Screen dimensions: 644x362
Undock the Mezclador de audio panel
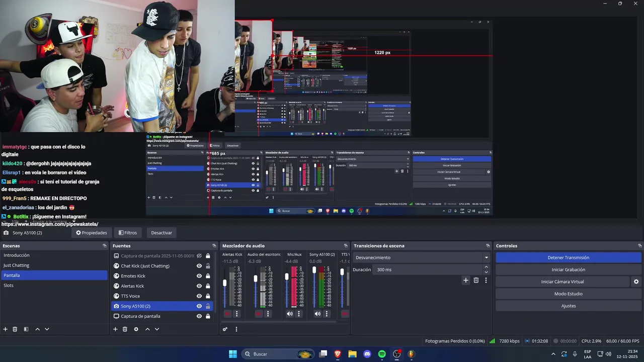346,246
